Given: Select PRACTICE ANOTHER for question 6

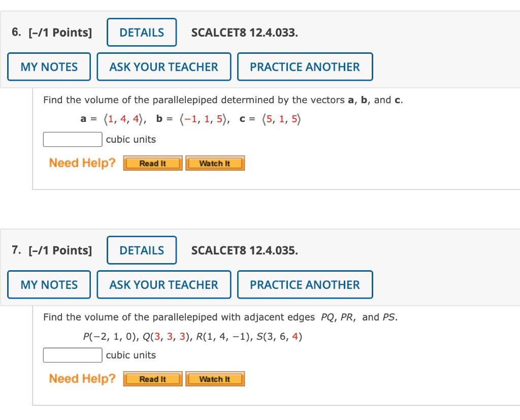Looking at the screenshot, I should [x=305, y=67].
